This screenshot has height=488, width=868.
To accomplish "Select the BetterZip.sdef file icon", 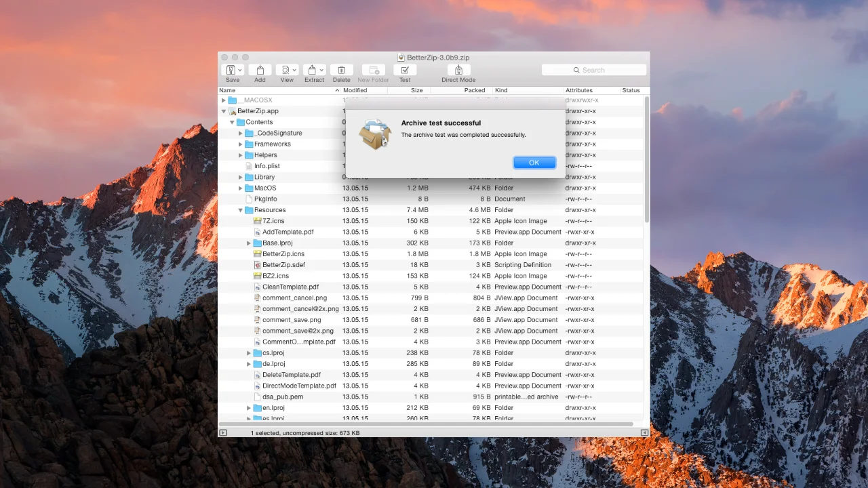I will 257,265.
